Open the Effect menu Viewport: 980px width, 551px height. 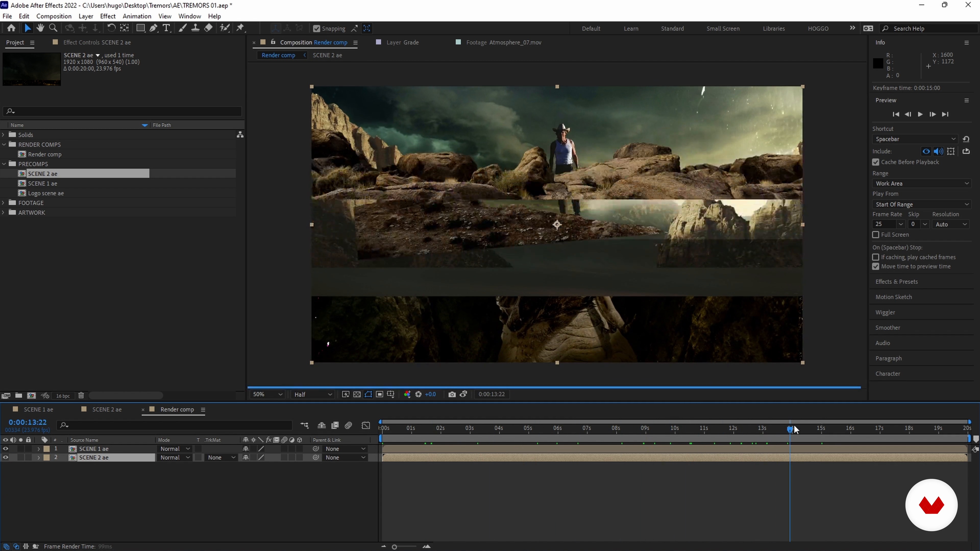tap(108, 16)
